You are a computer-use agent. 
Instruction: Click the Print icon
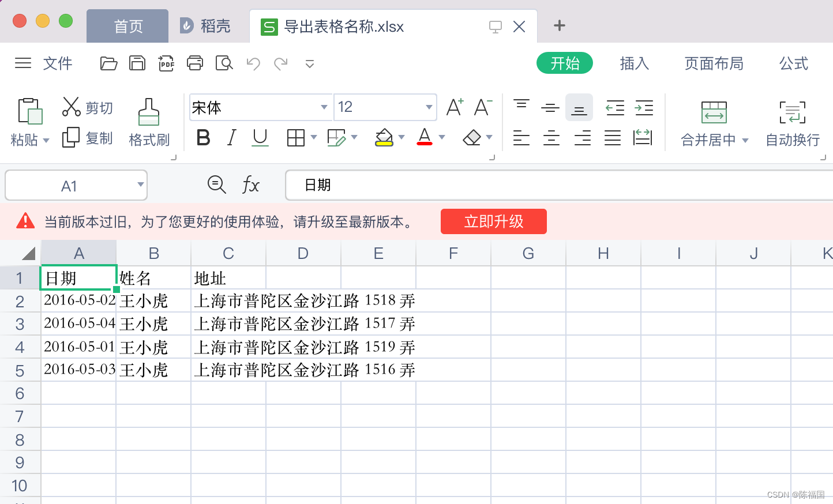(x=195, y=63)
